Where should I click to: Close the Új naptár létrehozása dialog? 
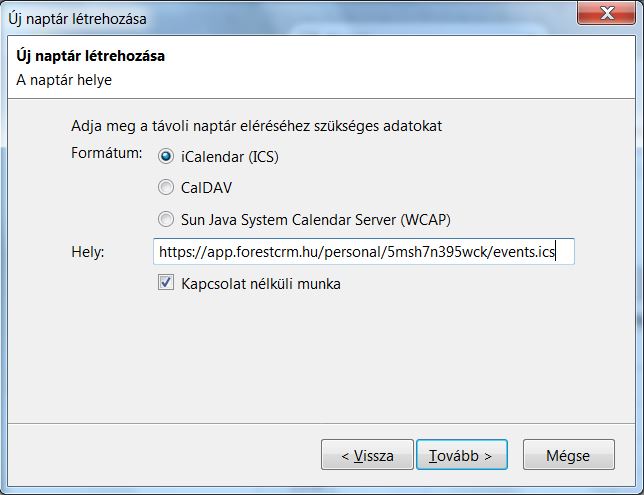pos(608,14)
